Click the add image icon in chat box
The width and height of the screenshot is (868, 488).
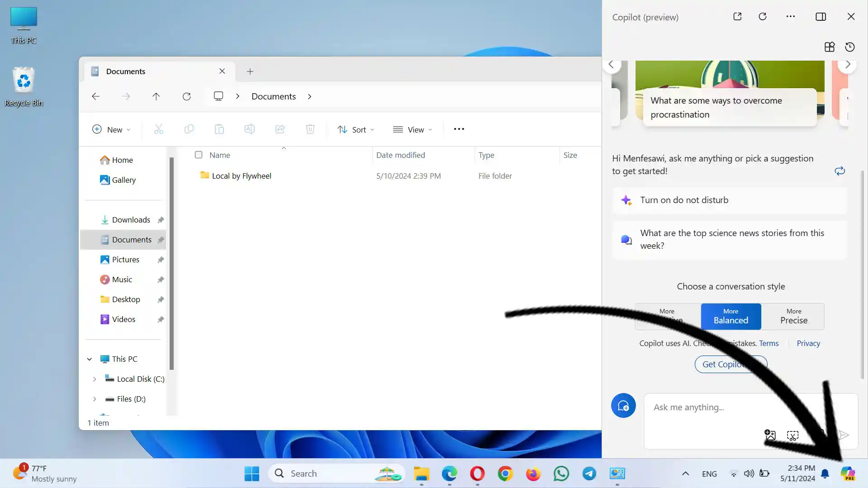pos(770,435)
